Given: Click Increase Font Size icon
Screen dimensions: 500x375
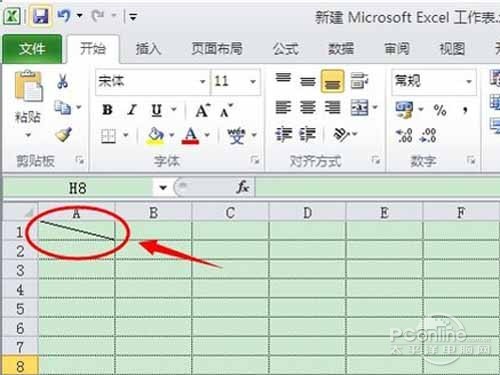Looking at the screenshot, I should pos(203,110).
